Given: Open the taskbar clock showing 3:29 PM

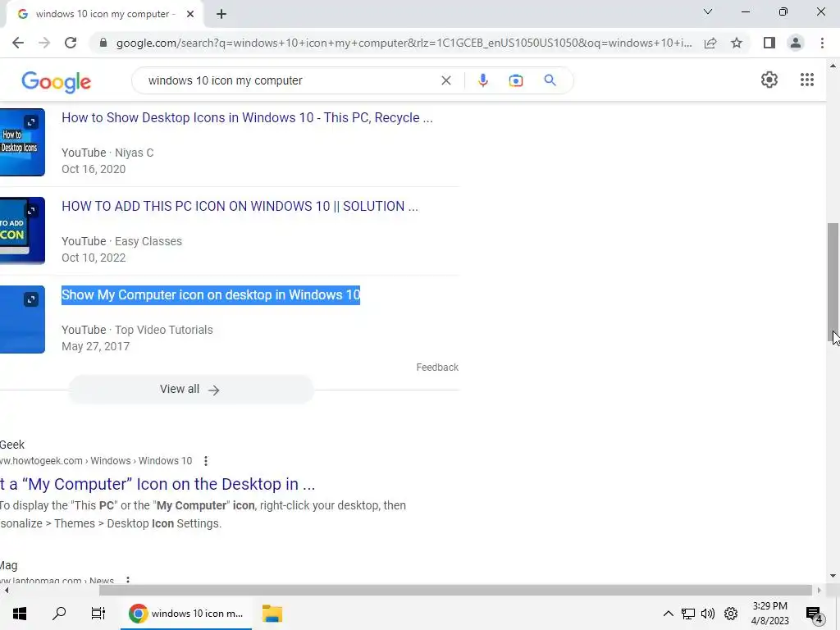Looking at the screenshot, I should click(x=769, y=614).
